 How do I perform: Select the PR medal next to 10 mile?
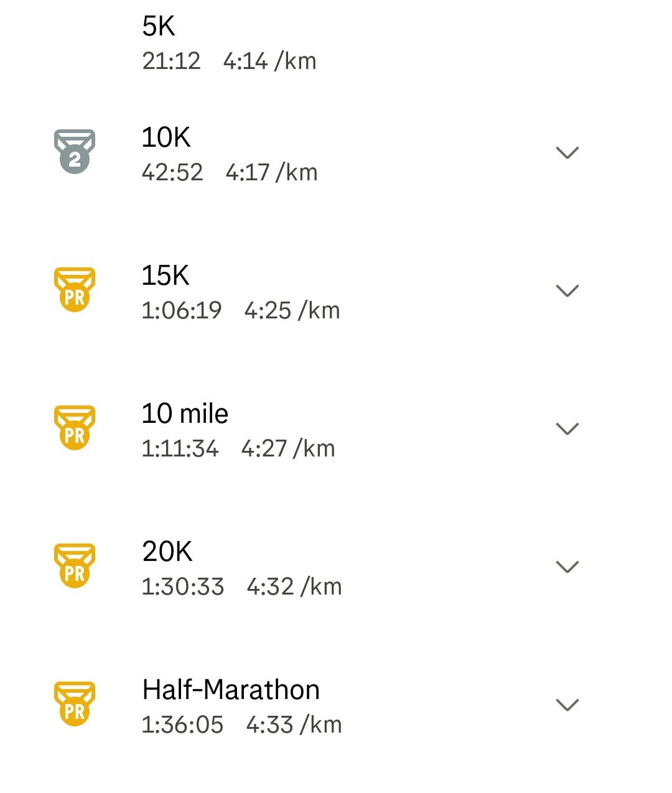[75, 427]
